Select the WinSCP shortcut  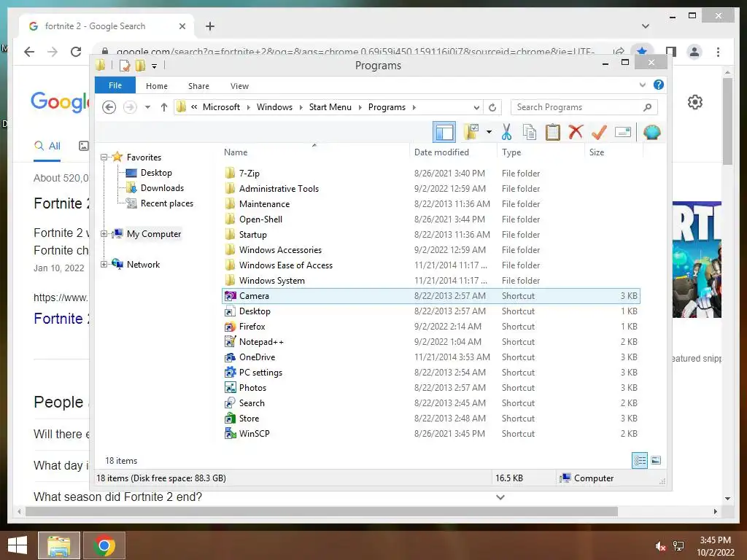point(430,434)
